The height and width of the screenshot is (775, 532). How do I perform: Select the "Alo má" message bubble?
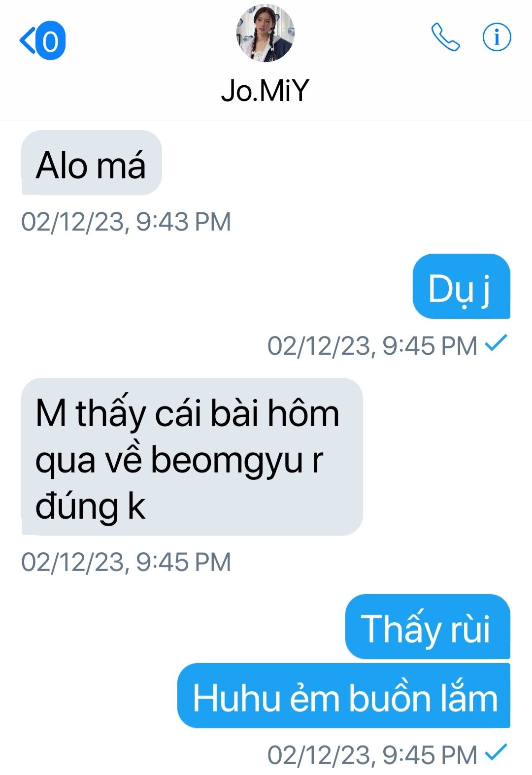(92, 163)
